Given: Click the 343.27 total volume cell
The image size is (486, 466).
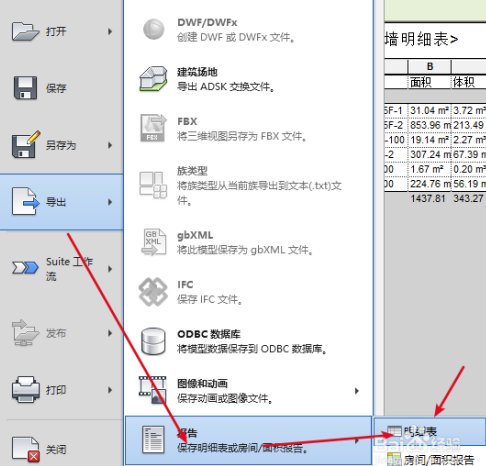Looking at the screenshot, I should pyautogui.click(x=468, y=199).
